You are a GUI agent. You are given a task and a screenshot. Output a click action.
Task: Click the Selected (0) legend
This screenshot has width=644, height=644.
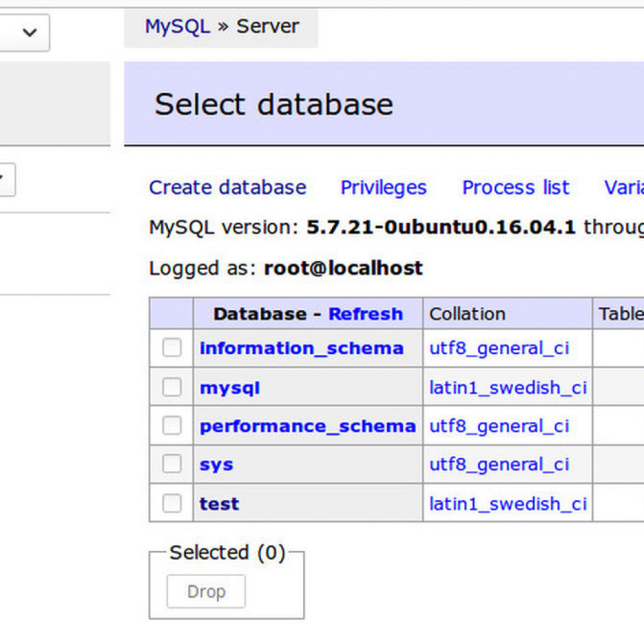pos(227,552)
